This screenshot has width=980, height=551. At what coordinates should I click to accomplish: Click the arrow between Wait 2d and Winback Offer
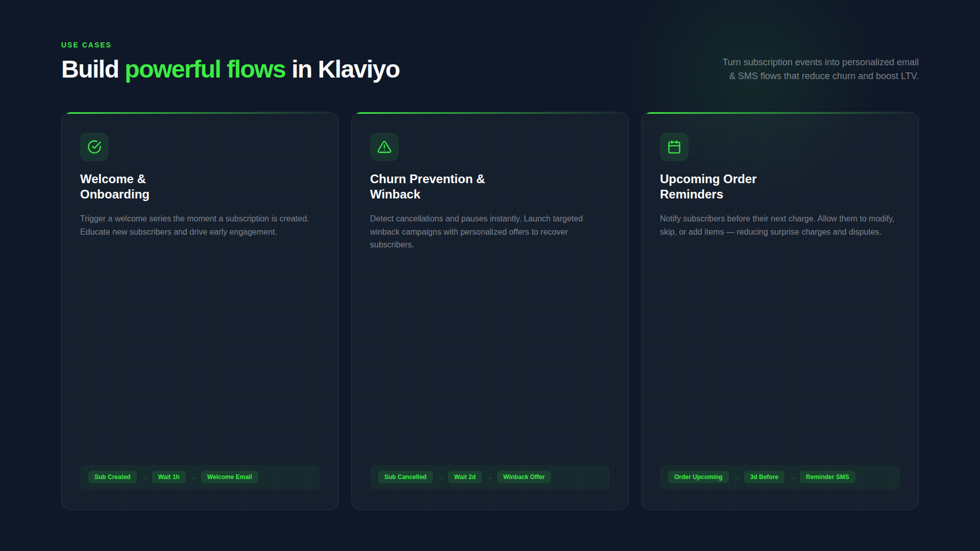pos(489,478)
